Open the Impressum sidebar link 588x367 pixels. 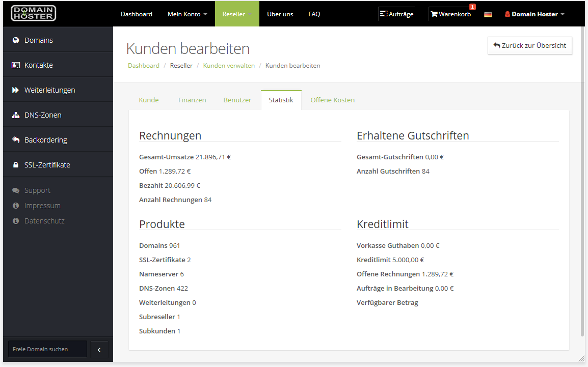(x=42, y=206)
